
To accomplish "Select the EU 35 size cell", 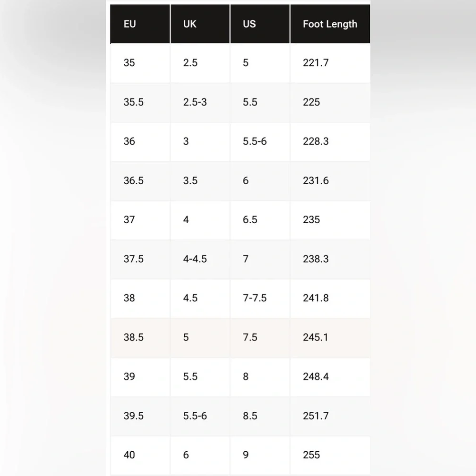I will point(140,63).
